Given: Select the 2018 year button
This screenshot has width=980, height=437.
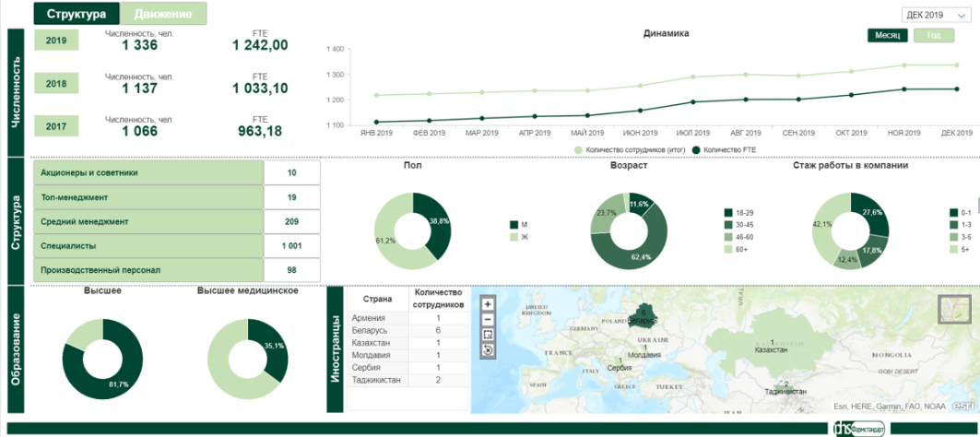Looking at the screenshot, I should coord(56,84).
